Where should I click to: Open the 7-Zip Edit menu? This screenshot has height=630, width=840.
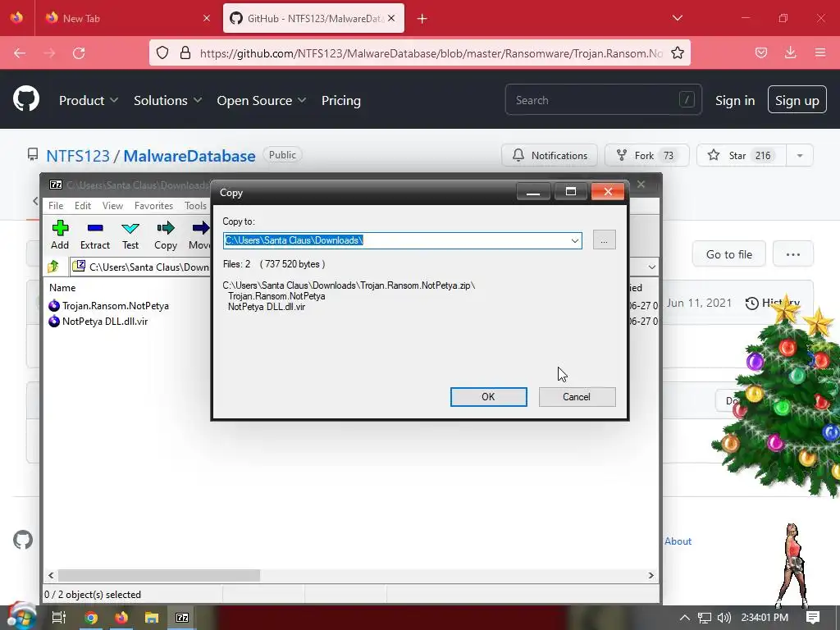click(x=83, y=206)
